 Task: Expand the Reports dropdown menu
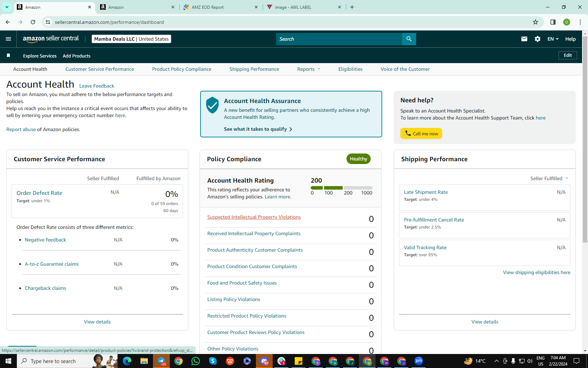pyautogui.click(x=309, y=69)
